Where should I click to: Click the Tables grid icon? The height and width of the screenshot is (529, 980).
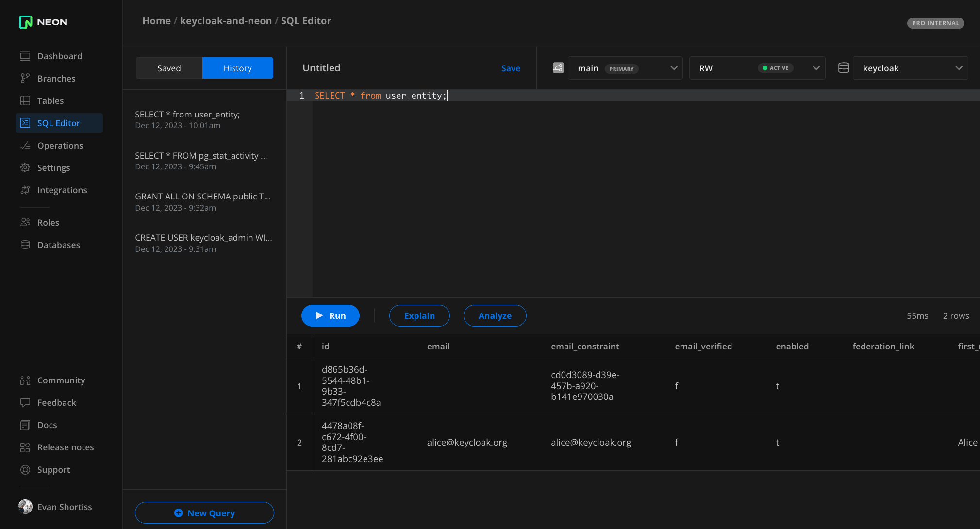[25, 101]
